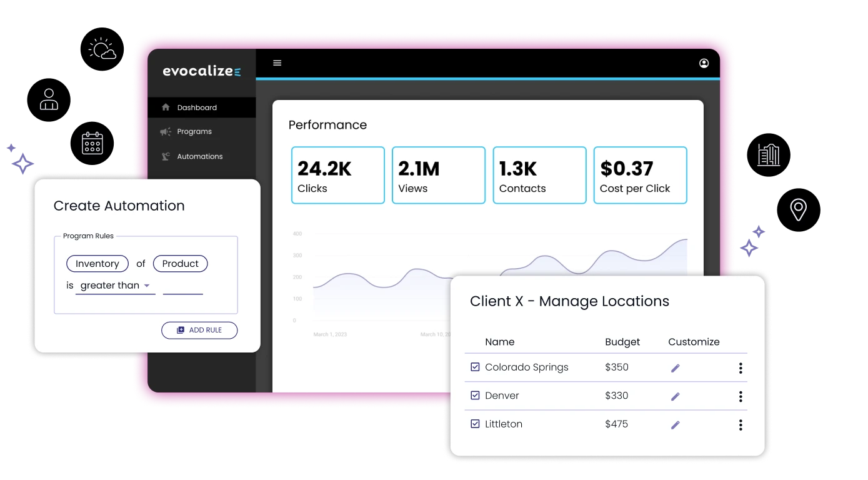Edit Denver's budget with the pencil icon
Viewport: 868px width, 480px height.
(x=675, y=396)
